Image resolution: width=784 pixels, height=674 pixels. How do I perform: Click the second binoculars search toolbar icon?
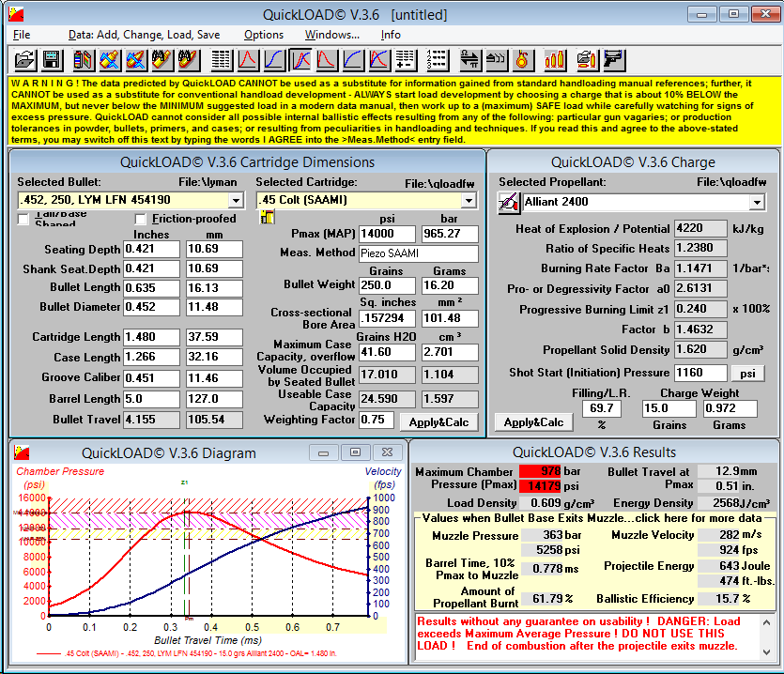pos(188,60)
